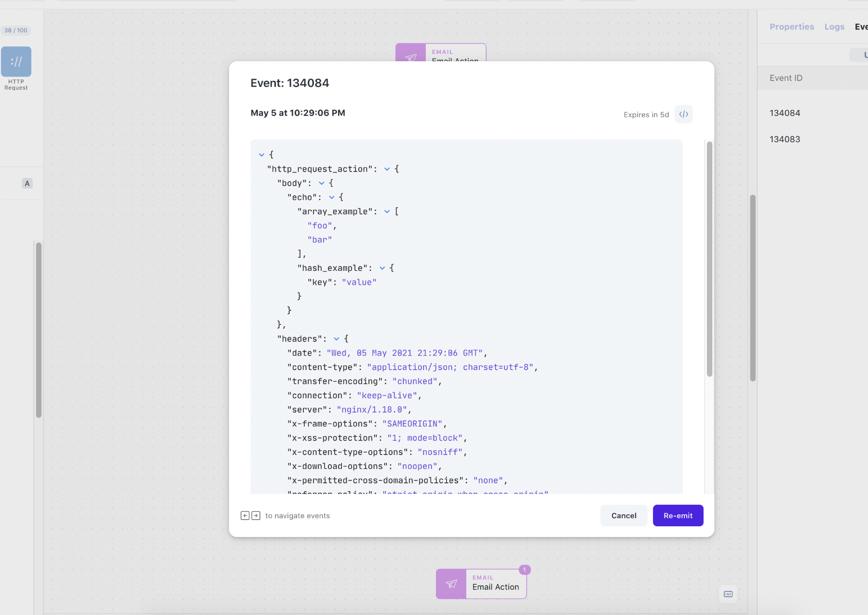Click the event count badge on Email Action
This screenshot has width=868, height=615.
[525, 570]
